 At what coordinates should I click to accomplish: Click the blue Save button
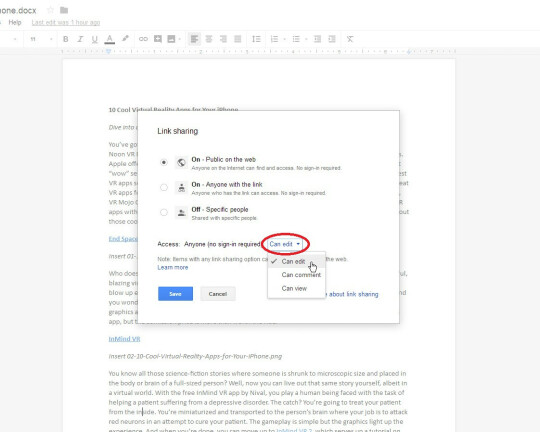175,294
